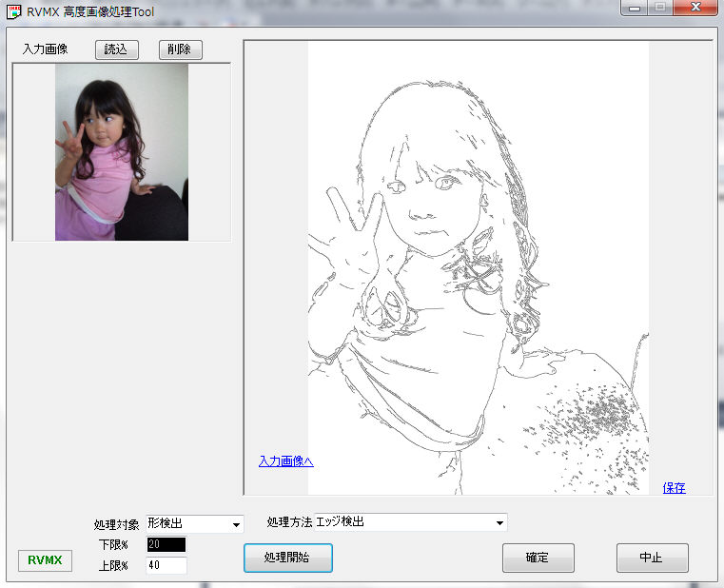Image resolution: width=724 pixels, height=588 pixels.
Task: Start processing with the 処理開始 button
Action: click(287, 558)
